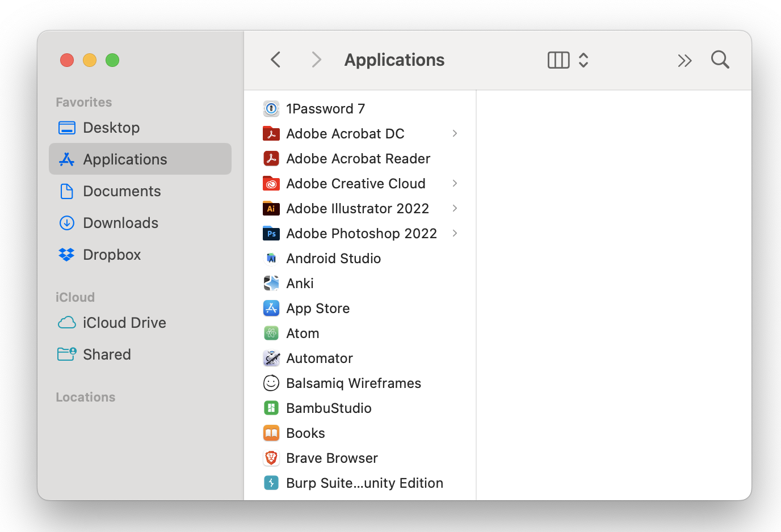The width and height of the screenshot is (781, 532).
Task: Select the Automator name
Action: (x=320, y=358)
